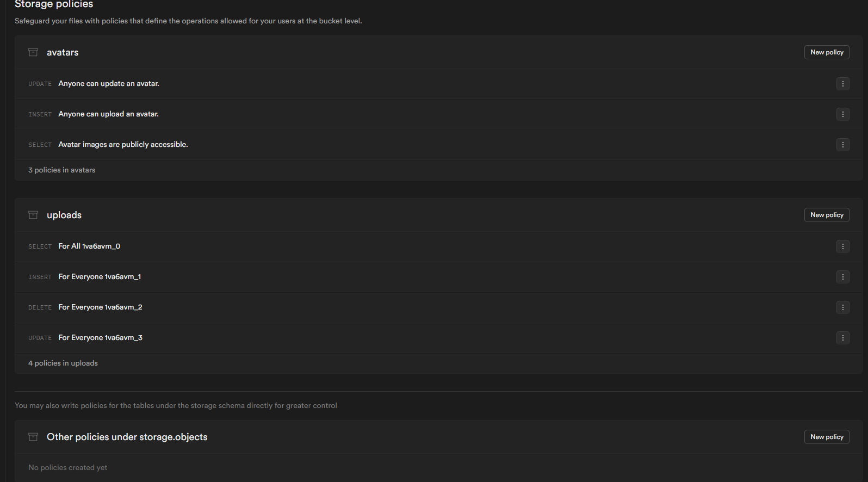Click the storage.objects section archive icon
Screen dimensions: 868x482
pos(33,437)
